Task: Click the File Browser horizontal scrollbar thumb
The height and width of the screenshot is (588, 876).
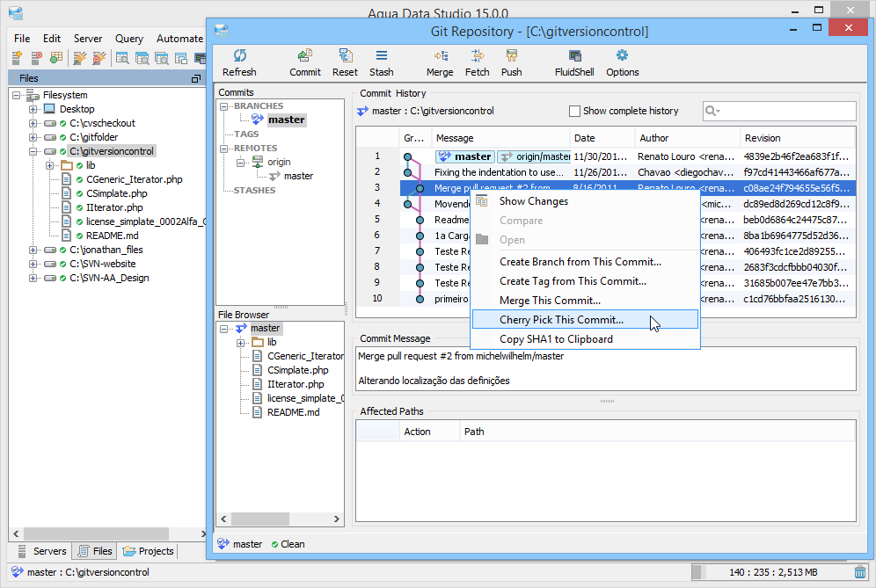Action: (x=260, y=519)
